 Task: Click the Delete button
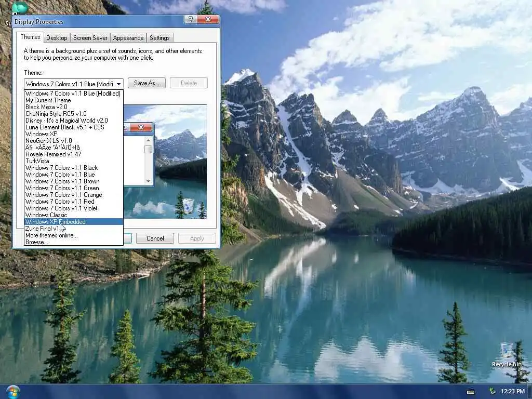[x=189, y=83]
